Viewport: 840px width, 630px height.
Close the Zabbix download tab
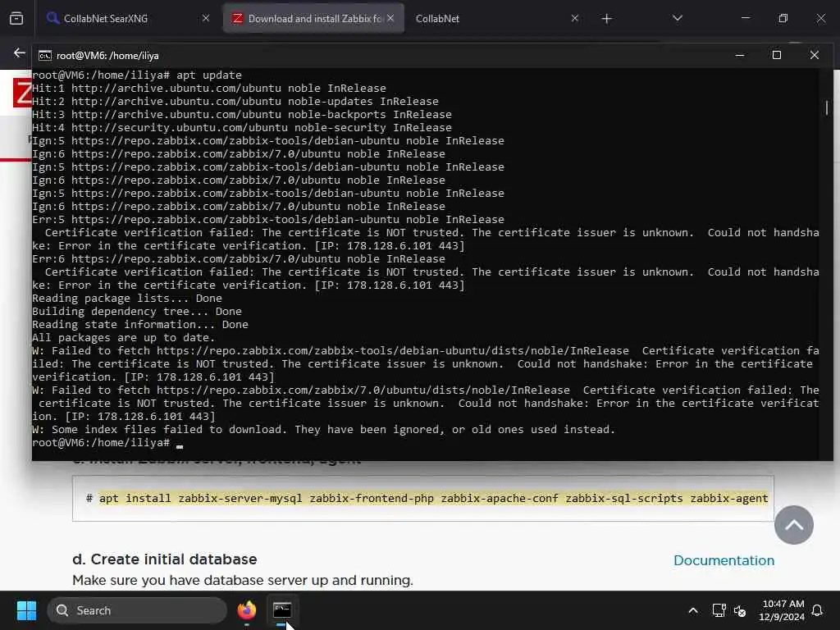(390, 18)
